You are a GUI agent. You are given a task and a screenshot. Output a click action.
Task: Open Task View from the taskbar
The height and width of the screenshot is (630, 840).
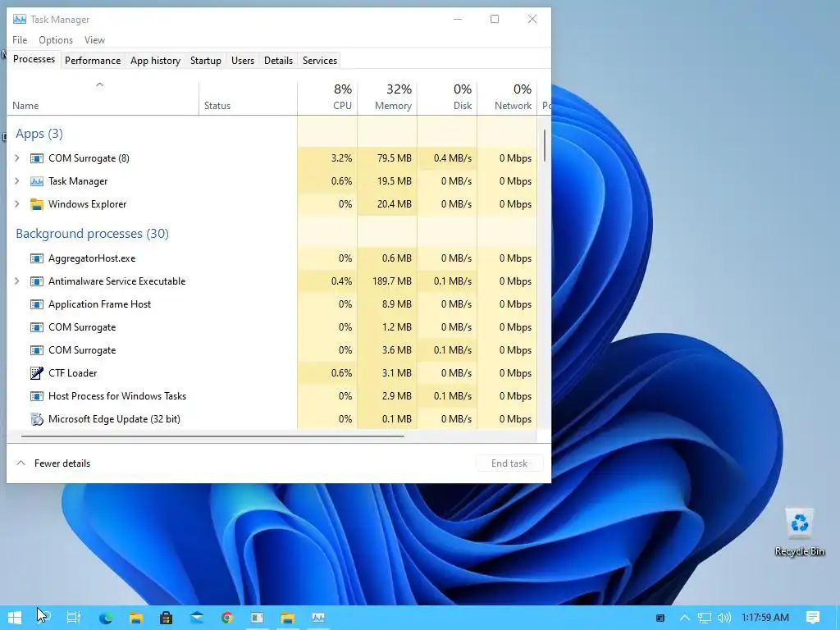[73, 618]
